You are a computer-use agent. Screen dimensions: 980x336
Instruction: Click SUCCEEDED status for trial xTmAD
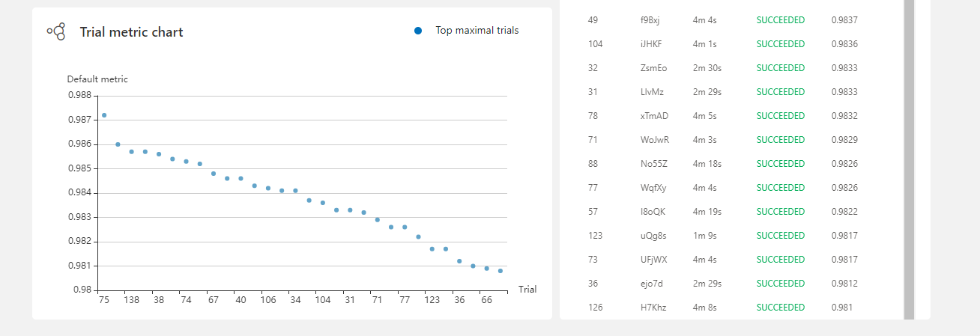(780, 116)
